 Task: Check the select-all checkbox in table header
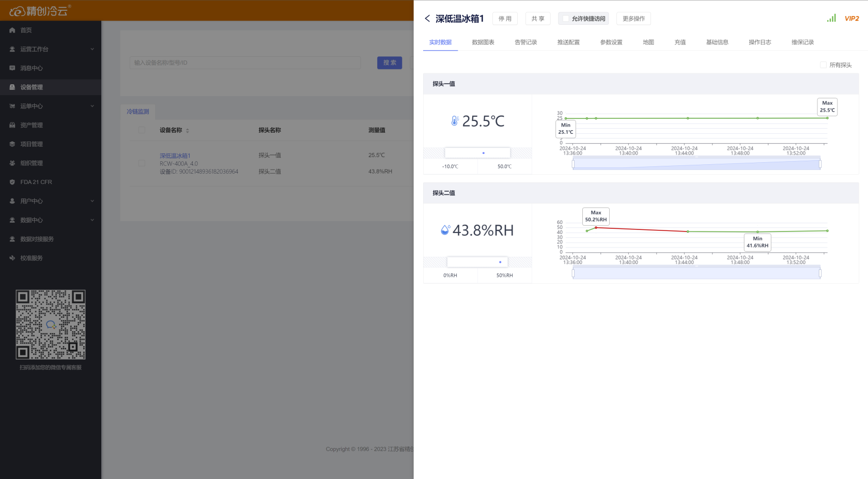coord(142,130)
